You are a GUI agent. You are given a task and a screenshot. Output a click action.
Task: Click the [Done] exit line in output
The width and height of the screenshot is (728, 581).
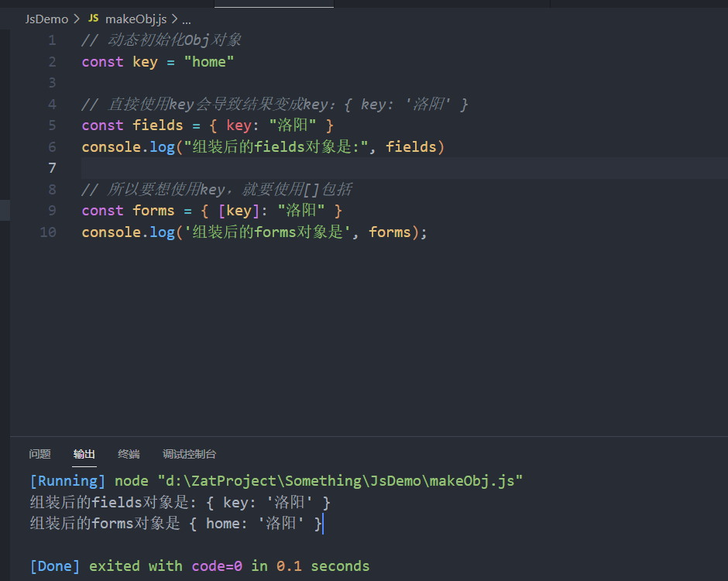pos(54,566)
